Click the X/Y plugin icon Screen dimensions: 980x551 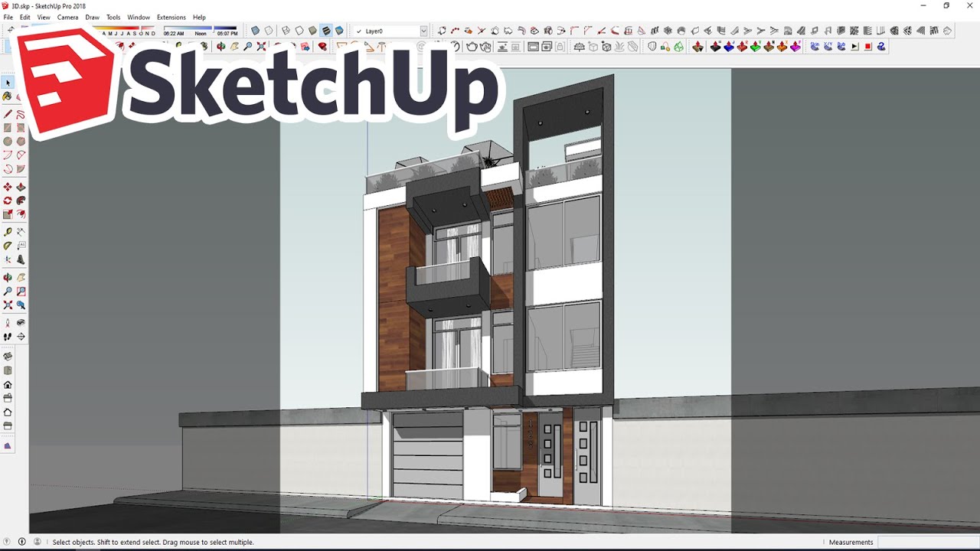pos(828,46)
